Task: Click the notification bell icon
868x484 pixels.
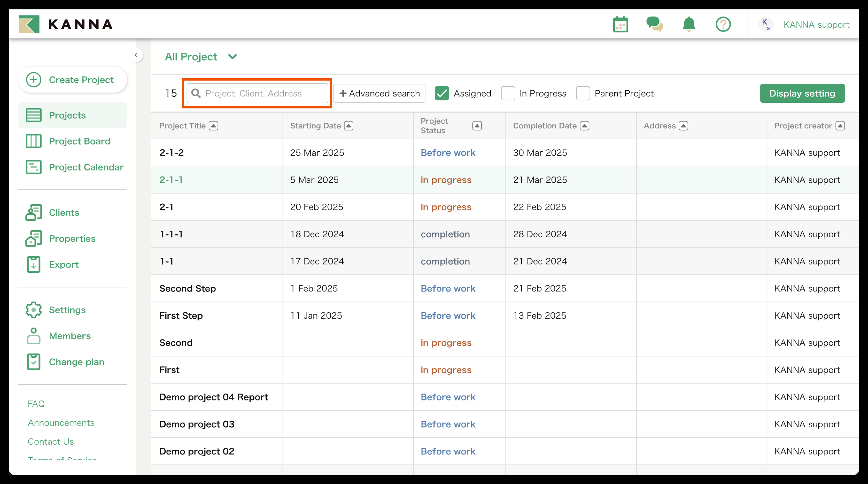Action: [689, 25]
